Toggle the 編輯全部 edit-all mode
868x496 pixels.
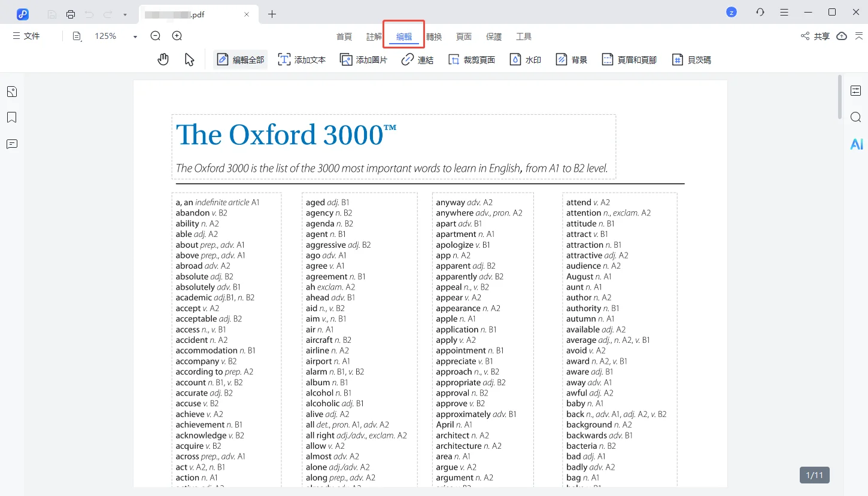coord(241,60)
